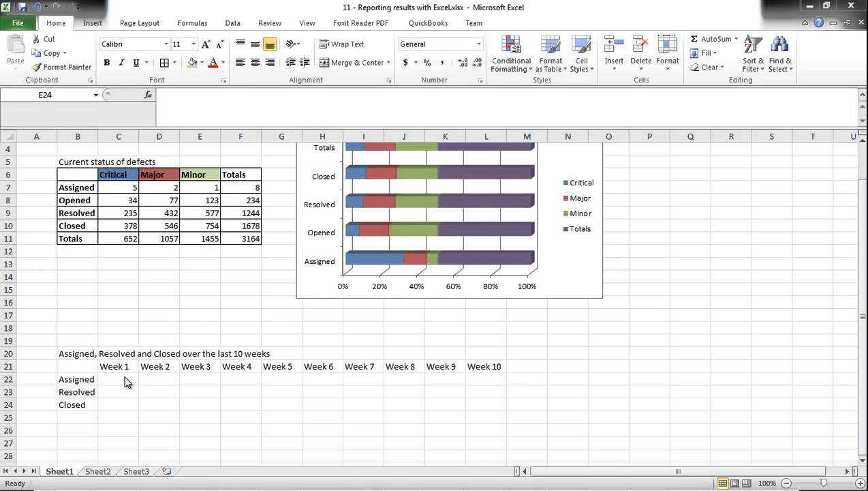
Task: Apply bold formatting
Action: pos(106,62)
